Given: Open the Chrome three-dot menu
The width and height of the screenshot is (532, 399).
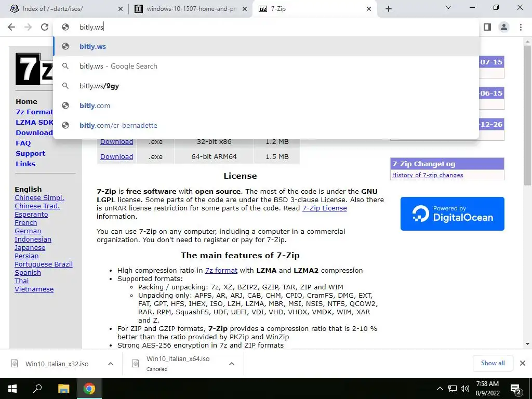Looking at the screenshot, I should tap(521, 27).
